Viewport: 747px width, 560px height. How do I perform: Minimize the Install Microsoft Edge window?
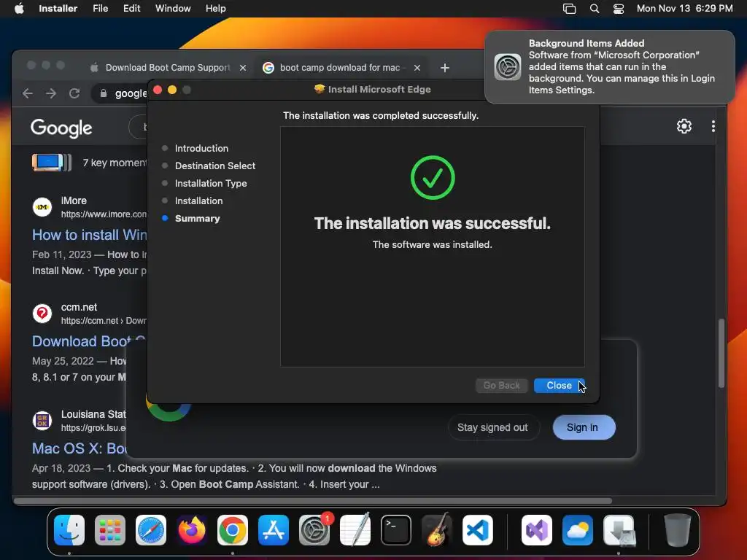pos(172,90)
